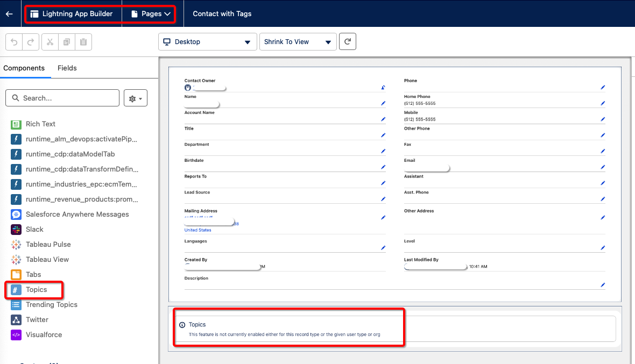635x364 pixels.
Task: Refresh the canvas with reload button
Action: coord(348,41)
